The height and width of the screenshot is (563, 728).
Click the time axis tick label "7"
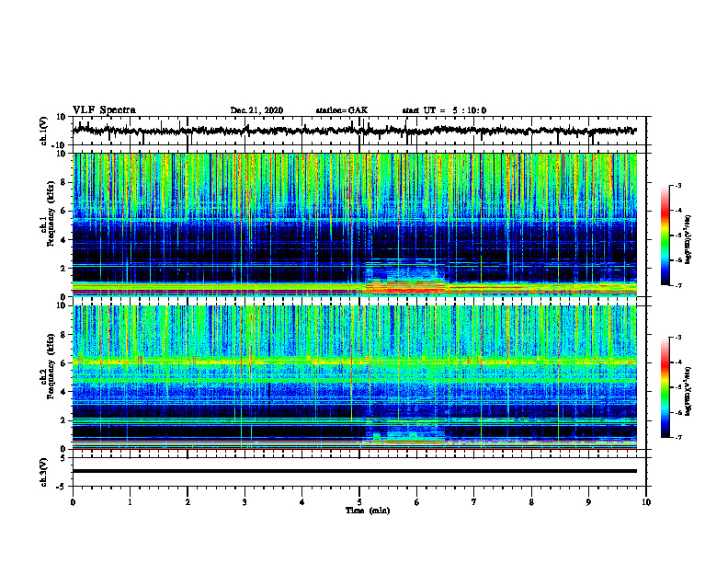pyautogui.click(x=474, y=502)
